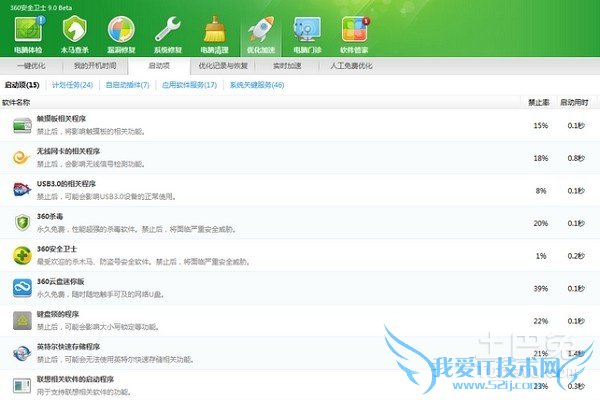Select the 无线网卡的相关程序 entry name
The image size is (600, 400).
pyautogui.click(x=68, y=151)
